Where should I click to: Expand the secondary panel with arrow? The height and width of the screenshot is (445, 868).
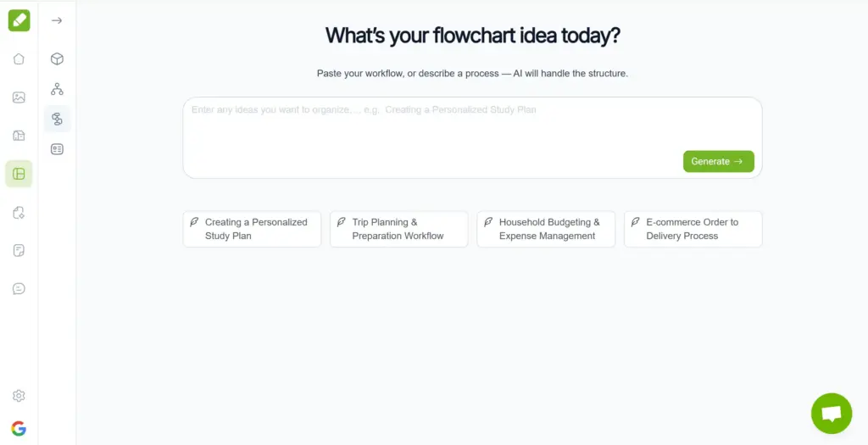[x=57, y=20]
